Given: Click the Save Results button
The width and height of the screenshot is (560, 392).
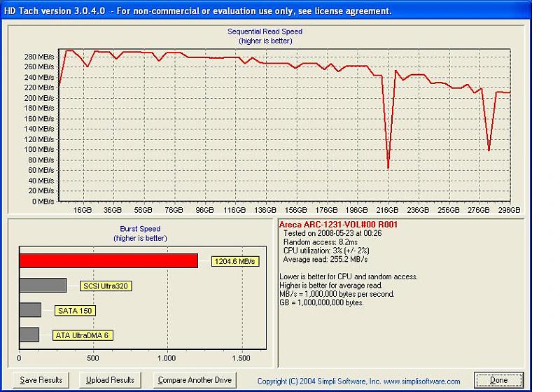Looking at the screenshot, I should pos(41,380).
